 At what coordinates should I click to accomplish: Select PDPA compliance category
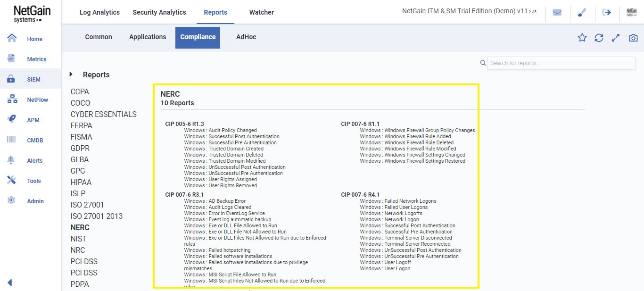tap(80, 284)
